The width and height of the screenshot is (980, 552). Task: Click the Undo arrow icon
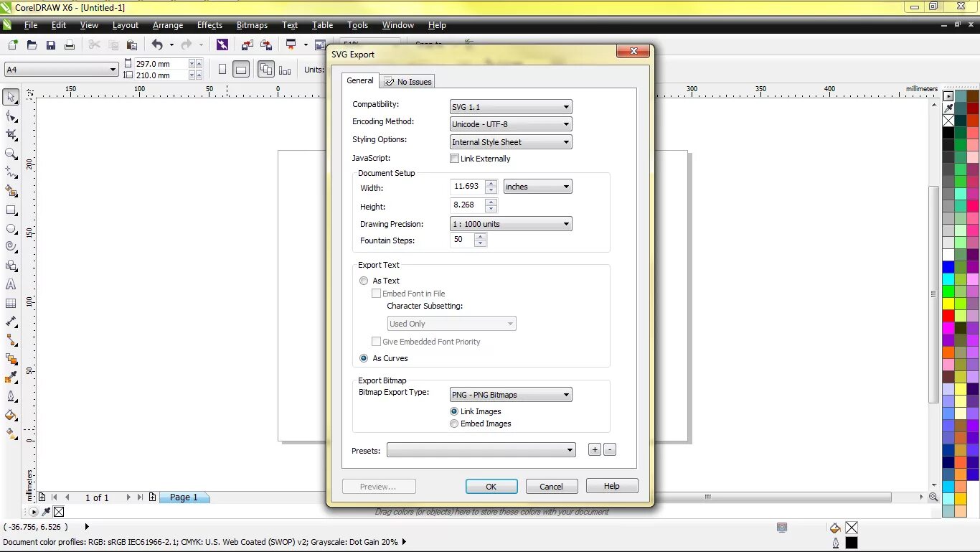click(157, 45)
